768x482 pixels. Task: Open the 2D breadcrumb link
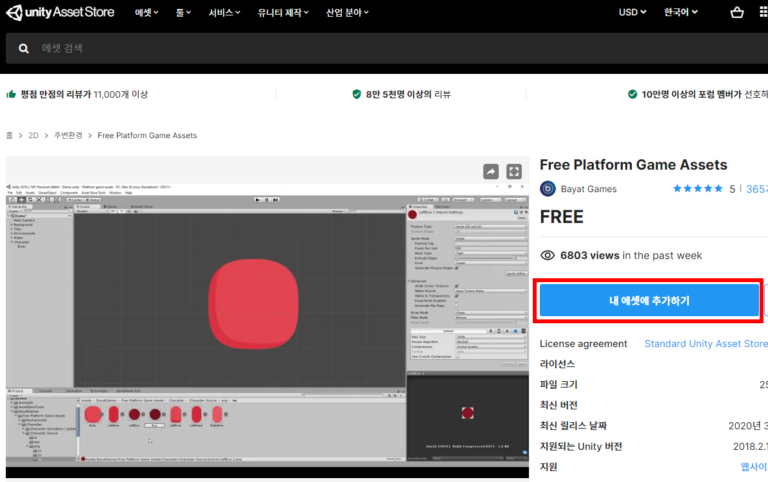33,135
